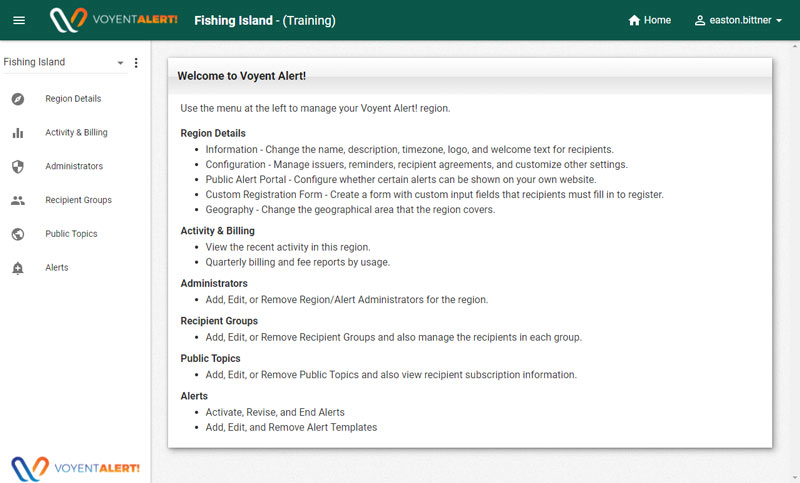
Task: Click the bell icon for Alerts
Action: tap(18, 268)
